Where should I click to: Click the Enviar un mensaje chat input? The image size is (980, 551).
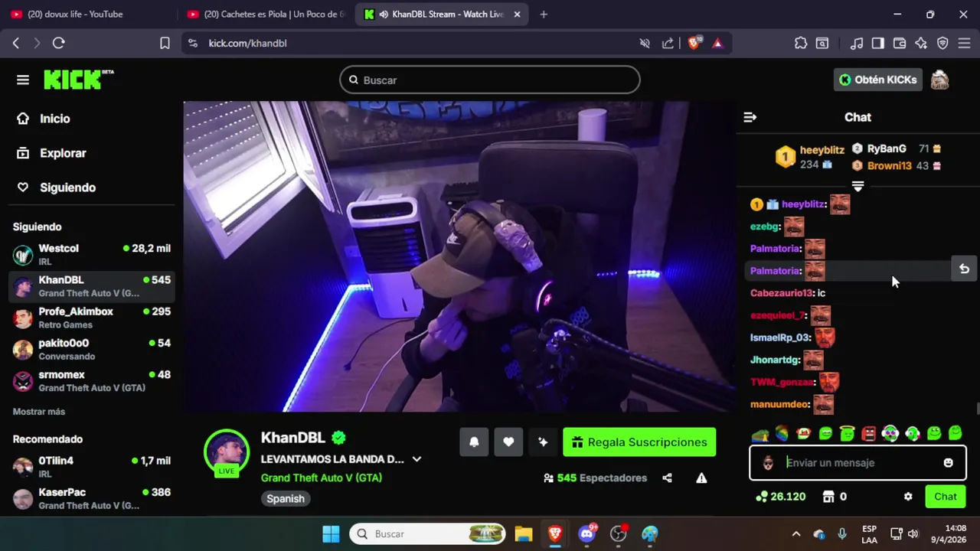click(857, 463)
